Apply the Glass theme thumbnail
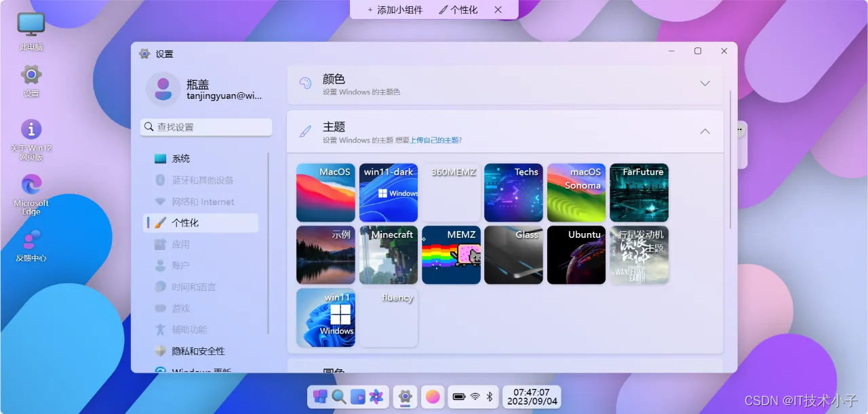Screen dimensions: 868x414 pos(513,255)
